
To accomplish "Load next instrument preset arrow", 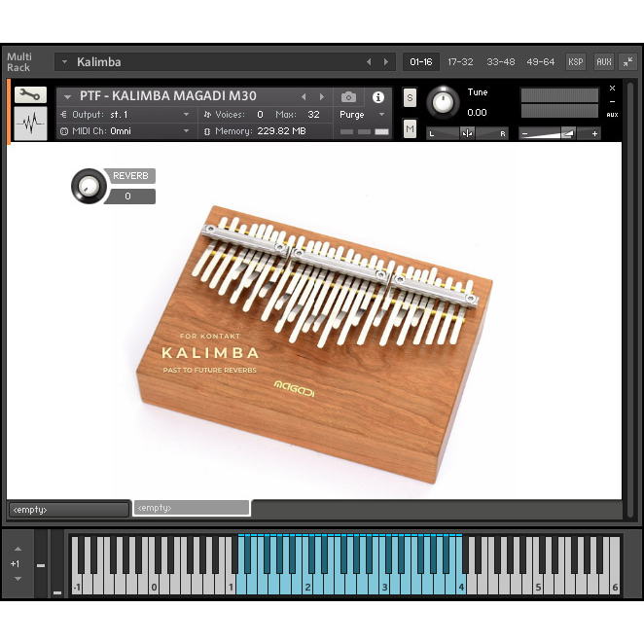I will (x=322, y=97).
